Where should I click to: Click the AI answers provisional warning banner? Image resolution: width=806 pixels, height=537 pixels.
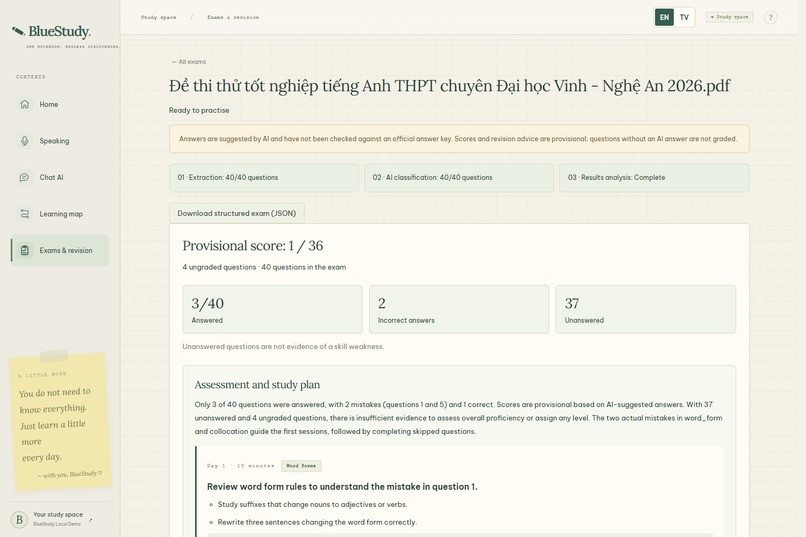click(459, 139)
